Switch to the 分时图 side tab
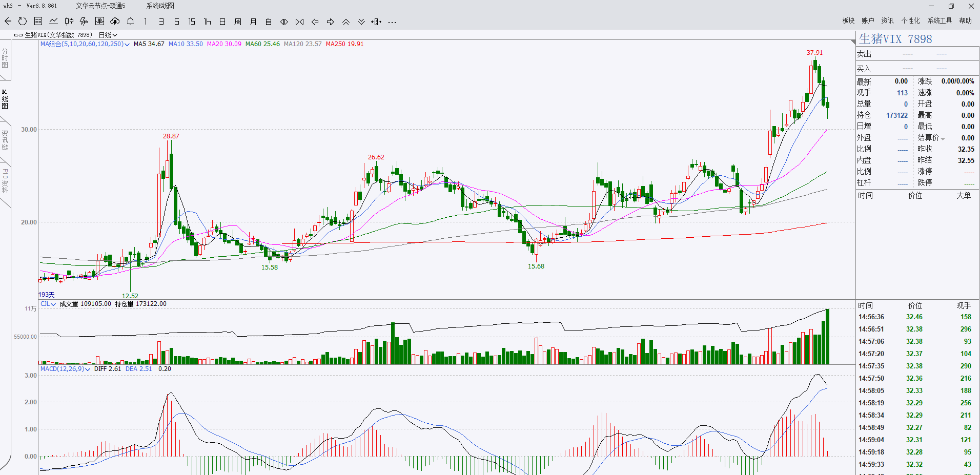This screenshot has width=980, height=475. coord(5,58)
